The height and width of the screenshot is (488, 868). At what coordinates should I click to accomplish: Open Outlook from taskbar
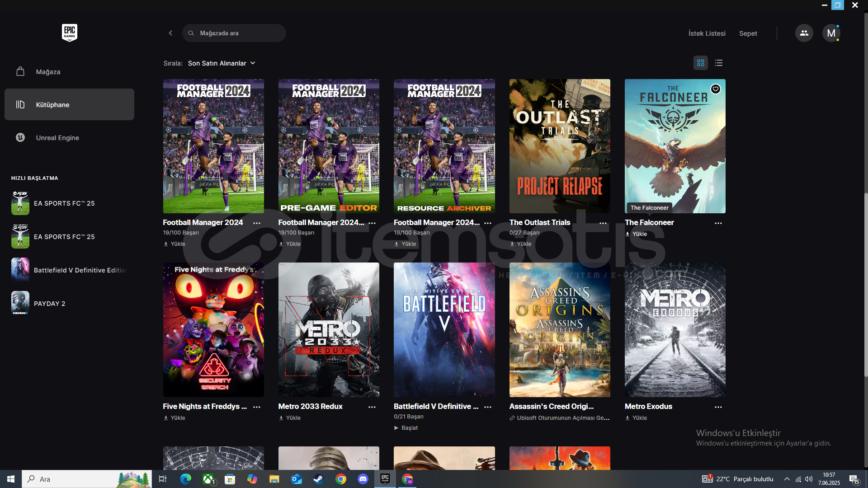point(297,479)
